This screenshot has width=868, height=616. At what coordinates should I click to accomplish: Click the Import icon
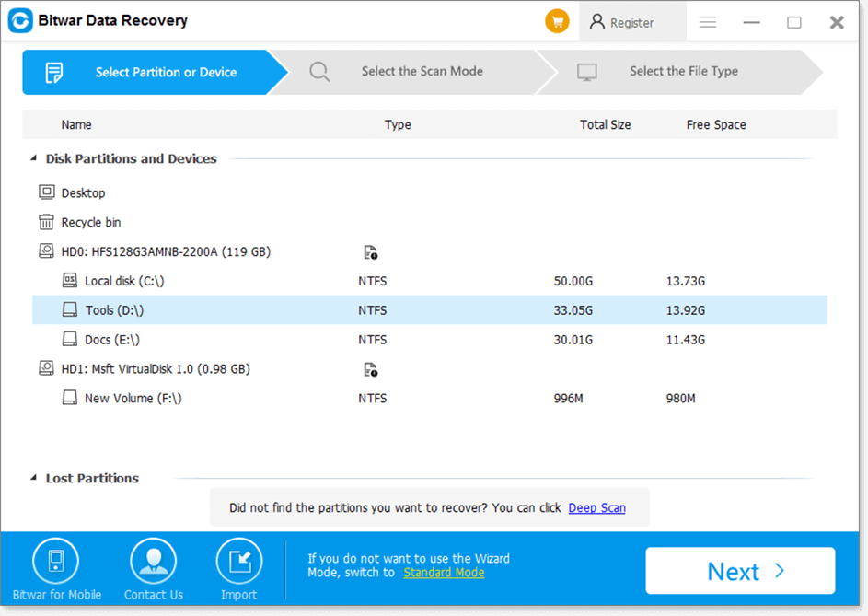pyautogui.click(x=238, y=563)
